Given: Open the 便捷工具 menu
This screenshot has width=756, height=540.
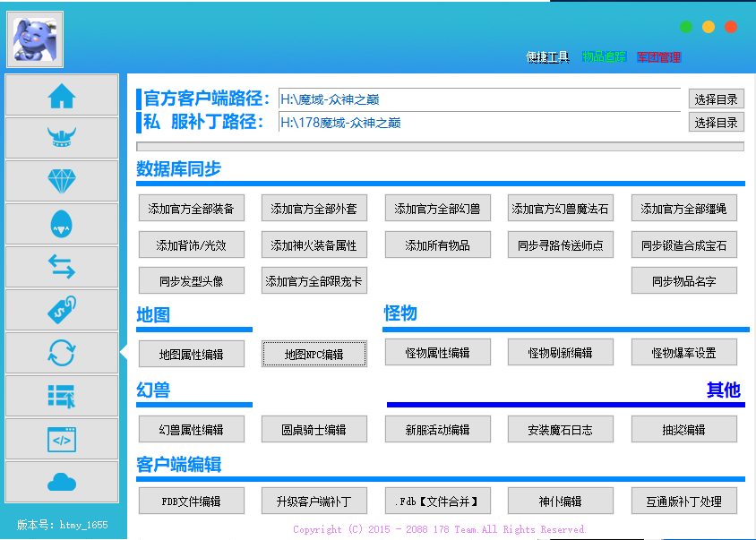Looking at the screenshot, I should (x=548, y=57).
